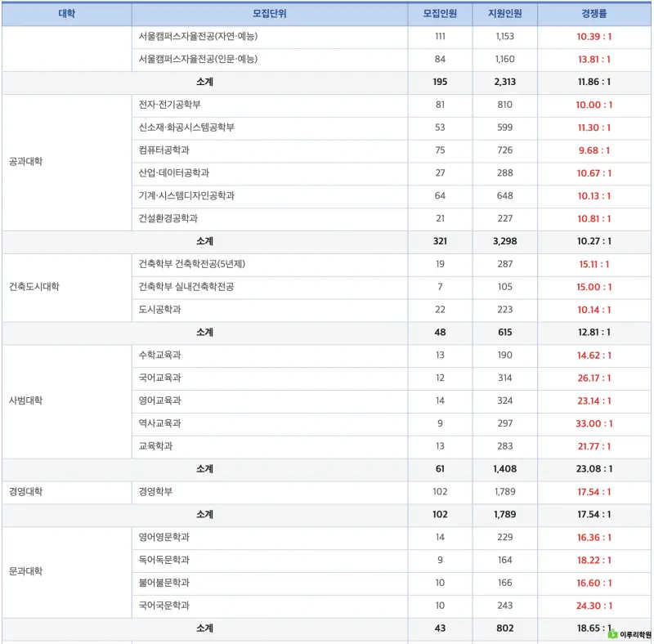Click the 13.81 : 1 competition ratio
Image resolution: width=654 pixels, height=644 pixels.
click(x=594, y=60)
